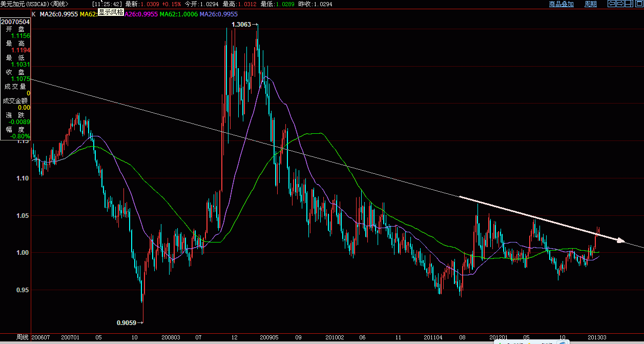Maximize the chart pane with the square icon

pyautogui.click(x=639, y=4)
